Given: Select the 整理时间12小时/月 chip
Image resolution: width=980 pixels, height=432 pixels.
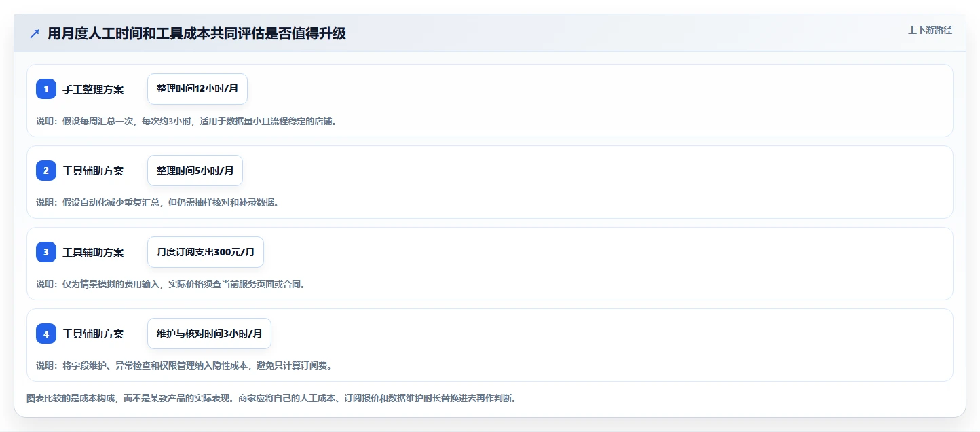Looking at the screenshot, I should coord(197,89).
